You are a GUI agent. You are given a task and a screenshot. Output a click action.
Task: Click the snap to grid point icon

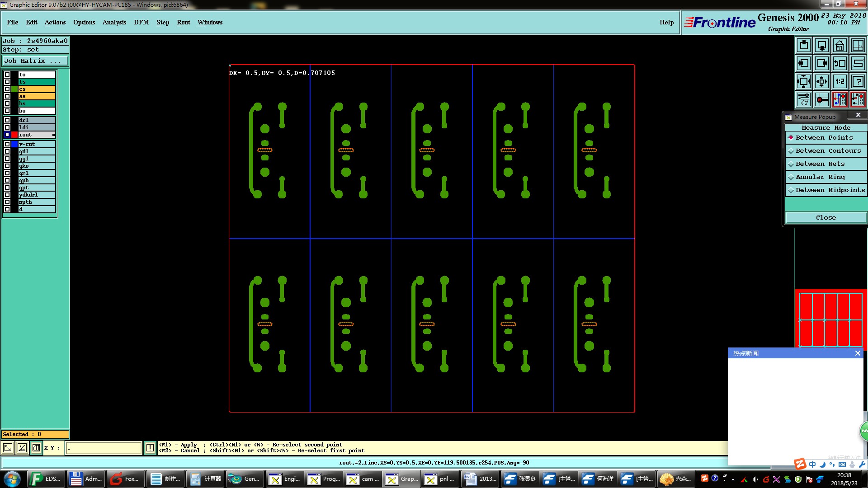[x=821, y=99]
